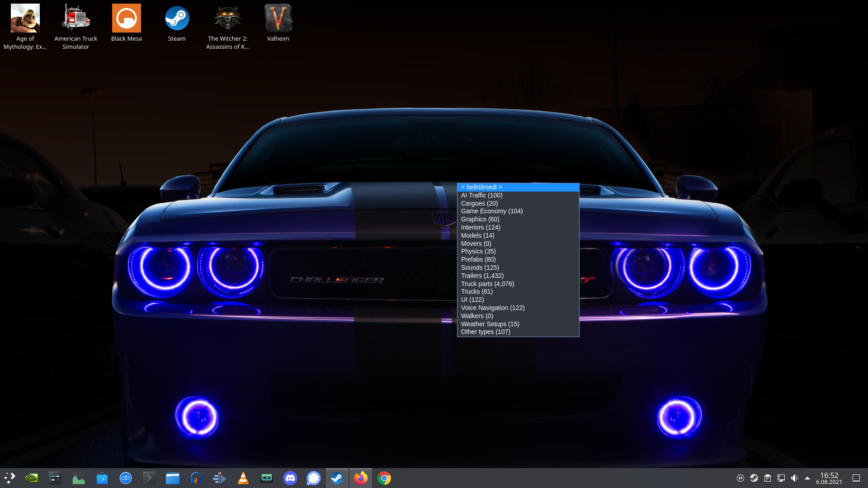Open the volume control in tray
This screenshot has width=868, height=488.
click(794, 478)
